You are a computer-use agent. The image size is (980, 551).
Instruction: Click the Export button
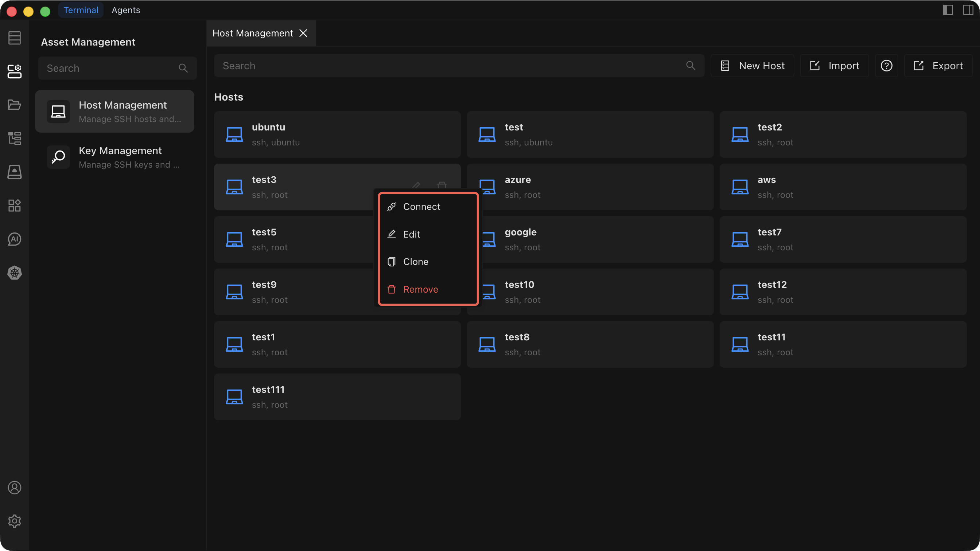938,66
